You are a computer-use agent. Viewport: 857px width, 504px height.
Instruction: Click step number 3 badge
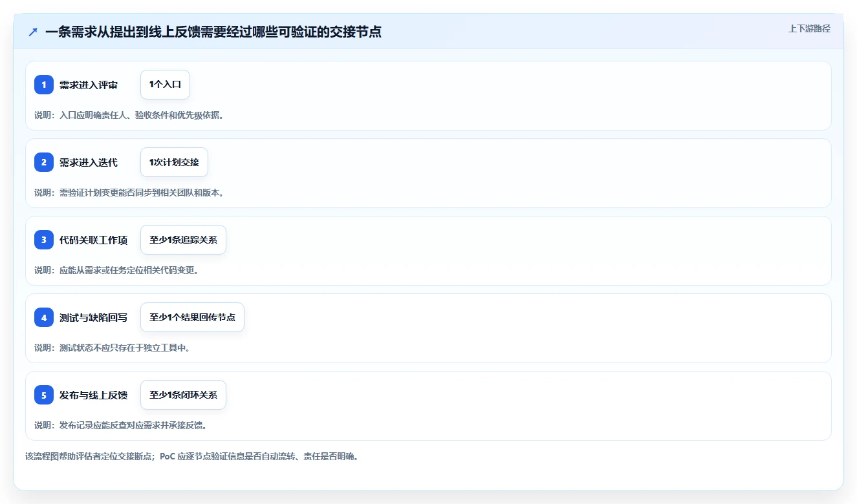[x=44, y=240]
